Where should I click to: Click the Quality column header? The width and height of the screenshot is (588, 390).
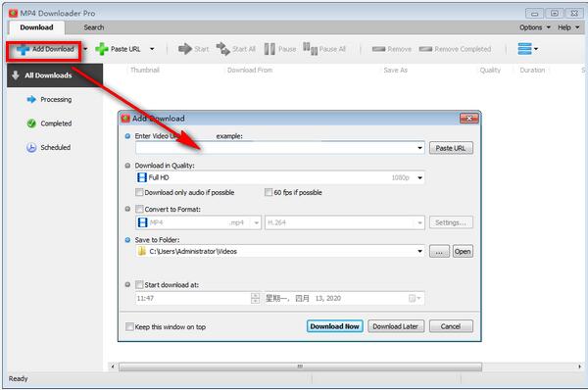coord(490,71)
